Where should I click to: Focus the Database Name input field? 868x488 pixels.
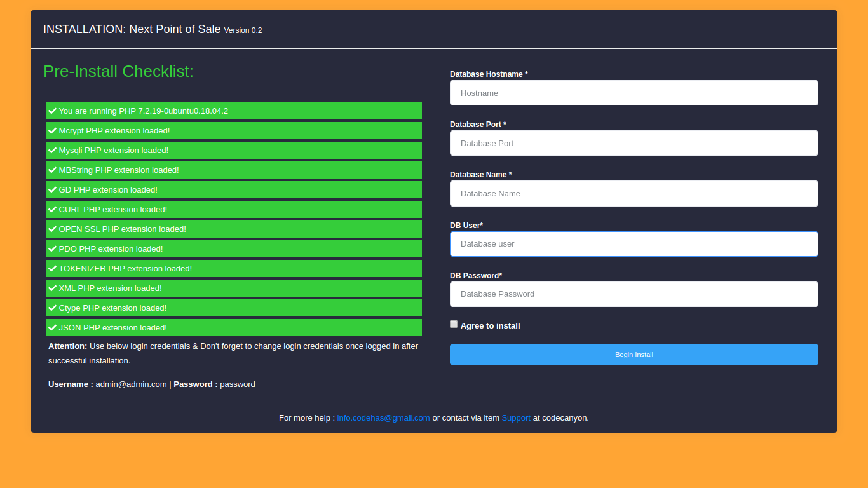(634, 193)
